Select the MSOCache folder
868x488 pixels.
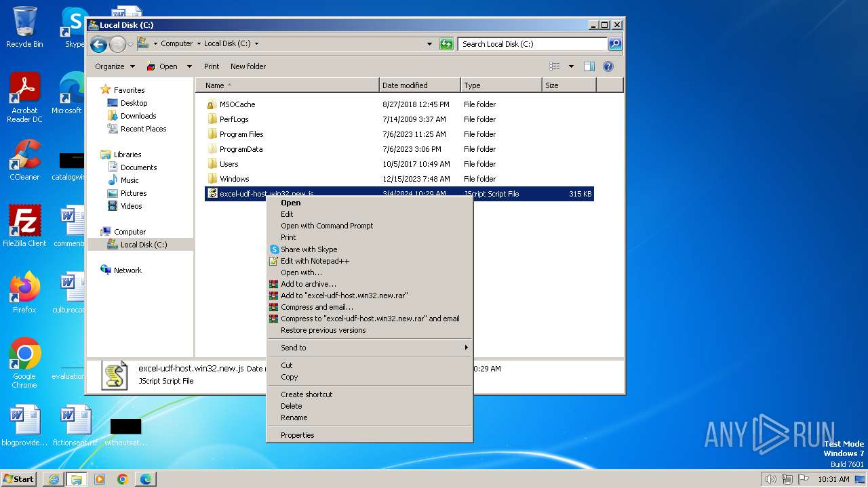pos(237,104)
